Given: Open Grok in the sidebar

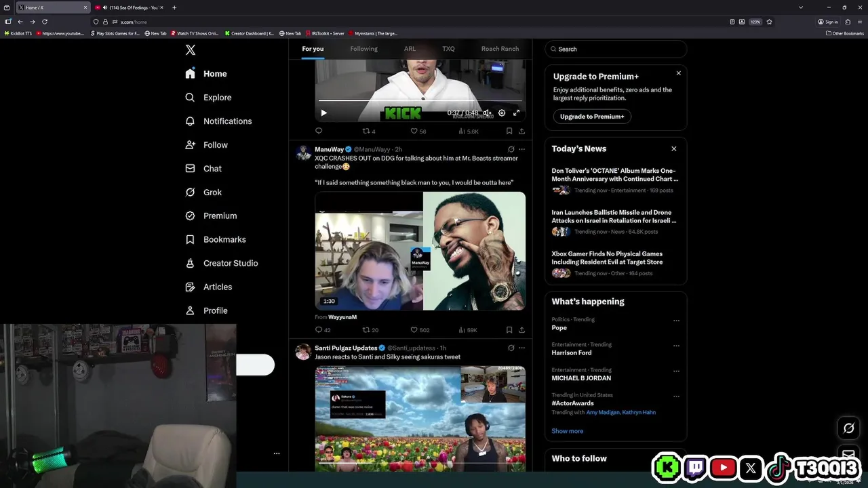Looking at the screenshot, I should point(203,192).
